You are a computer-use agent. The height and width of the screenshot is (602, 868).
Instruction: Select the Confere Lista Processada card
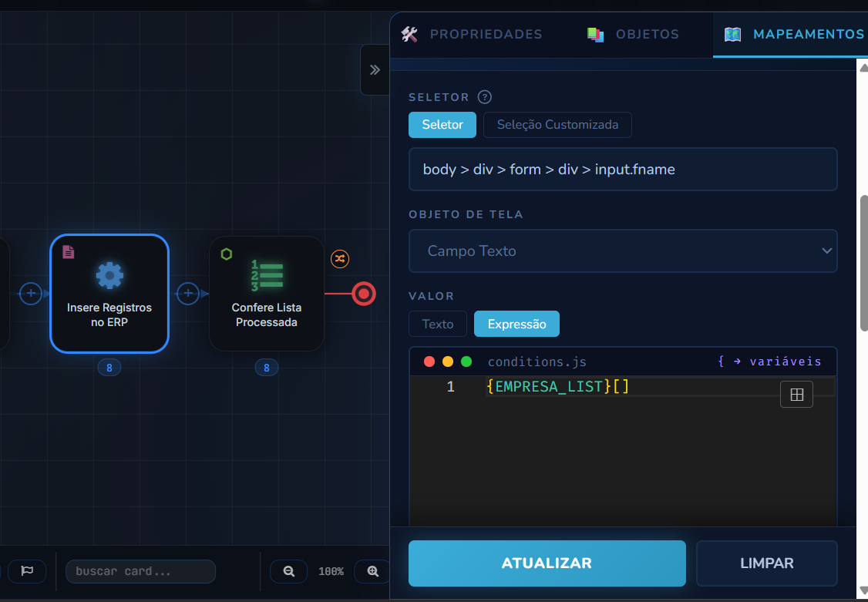[266, 294]
